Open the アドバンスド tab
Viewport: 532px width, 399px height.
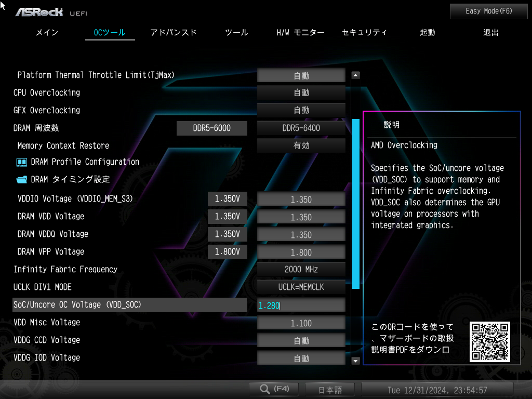click(174, 33)
